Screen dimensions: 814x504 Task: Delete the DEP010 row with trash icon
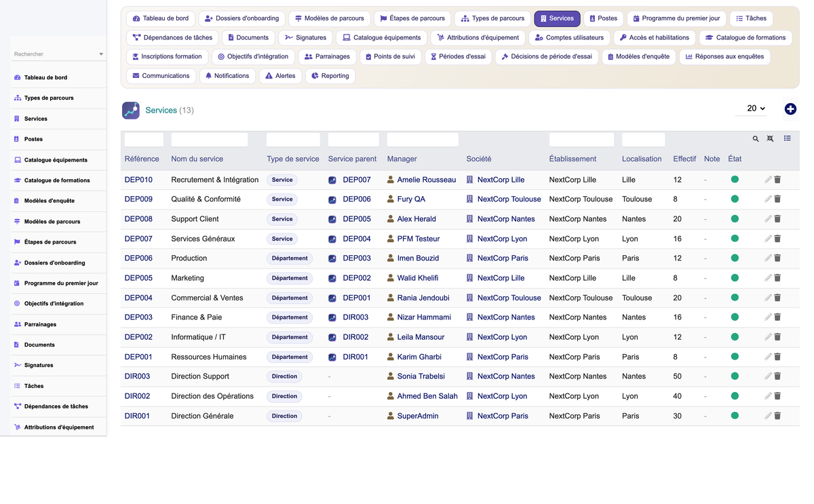tap(777, 180)
